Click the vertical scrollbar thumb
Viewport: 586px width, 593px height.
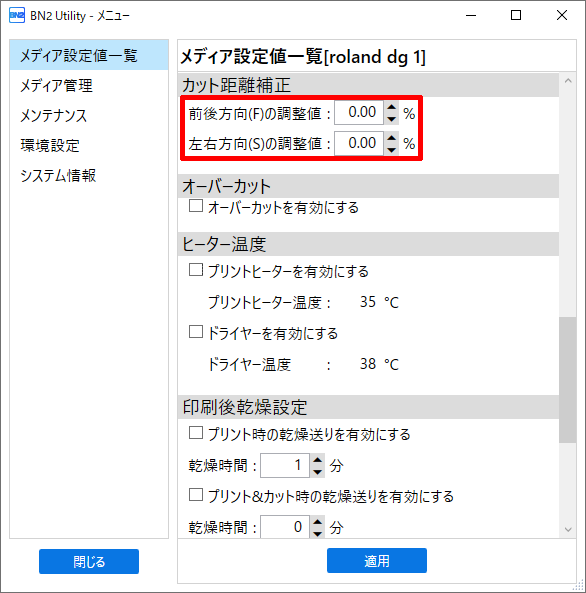(568, 380)
